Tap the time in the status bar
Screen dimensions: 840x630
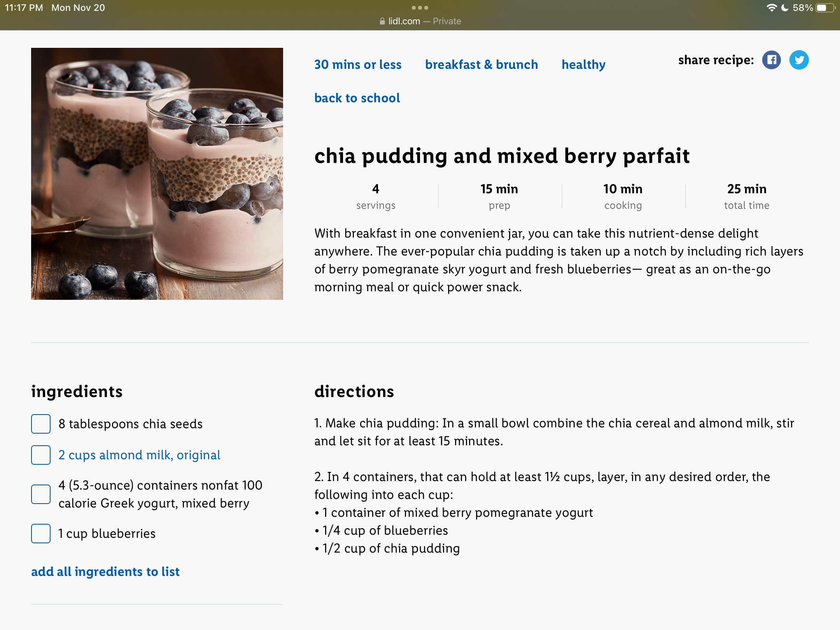pos(24,8)
